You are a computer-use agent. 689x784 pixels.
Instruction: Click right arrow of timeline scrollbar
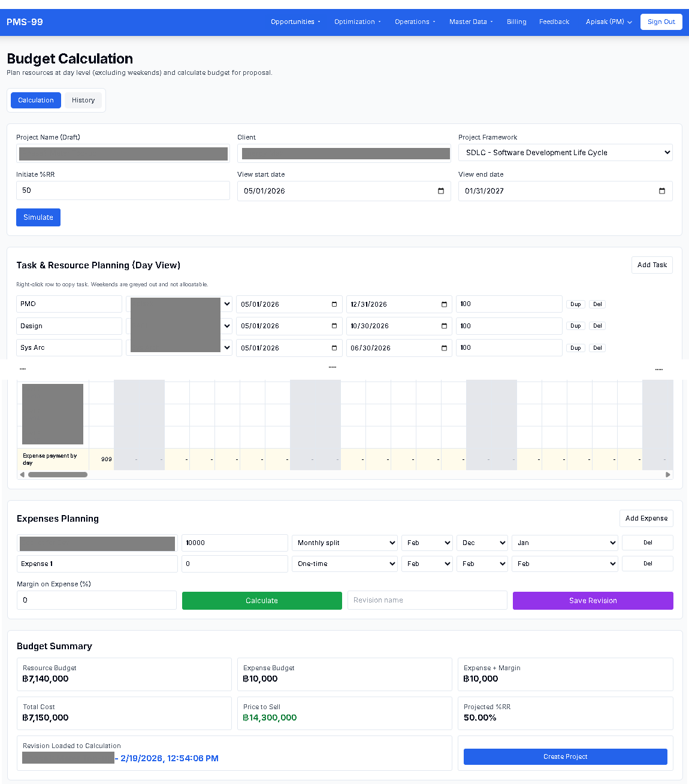coord(668,475)
